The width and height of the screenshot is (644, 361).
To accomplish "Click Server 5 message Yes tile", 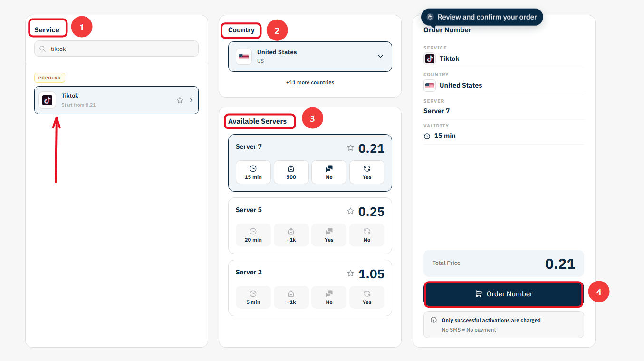I will coord(329,235).
